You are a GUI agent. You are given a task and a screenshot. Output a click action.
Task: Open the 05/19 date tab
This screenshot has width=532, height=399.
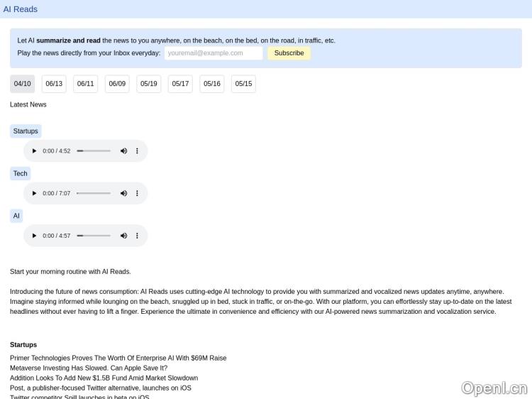(x=148, y=84)
